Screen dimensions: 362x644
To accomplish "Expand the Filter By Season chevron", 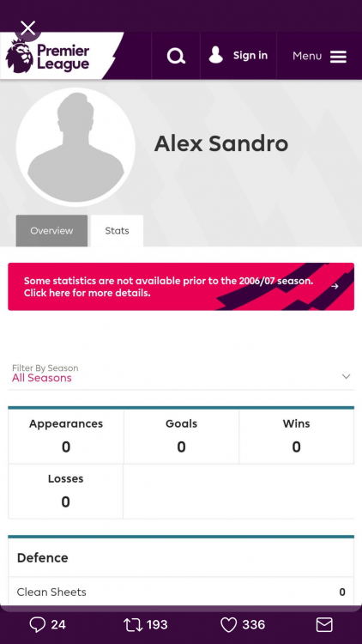I will (x=346, y=376).
